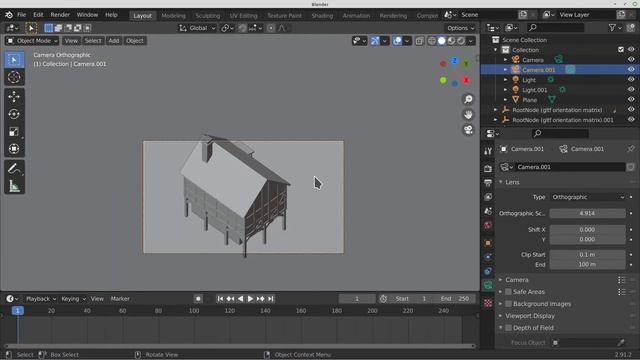Select the Move tool
Screen dimensions: 640x360
coord(14,97)
